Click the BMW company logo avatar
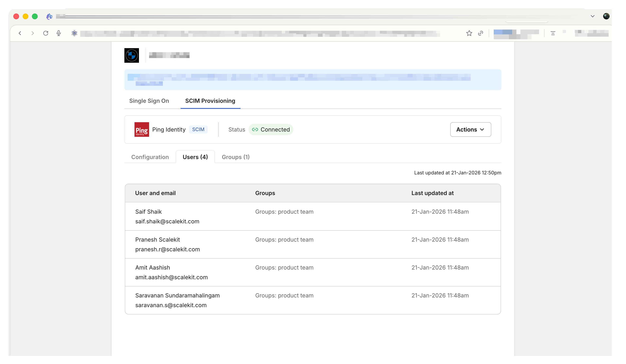 (132, 55)
